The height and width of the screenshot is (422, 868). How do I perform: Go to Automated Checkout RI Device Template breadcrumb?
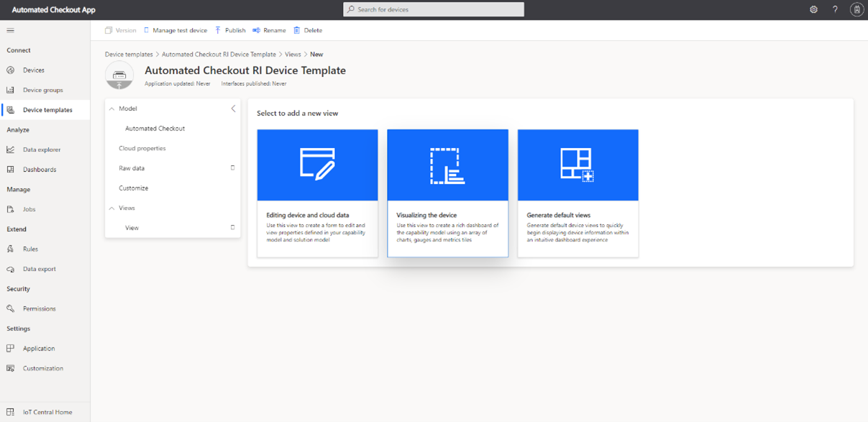(219, 55)
